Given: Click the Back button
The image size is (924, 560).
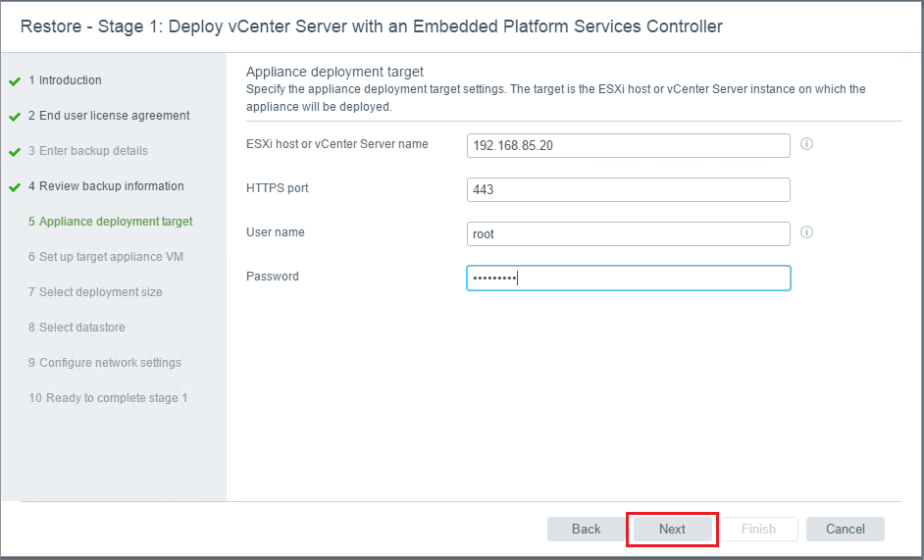Looking at the screenshot, I should (586, 529).
